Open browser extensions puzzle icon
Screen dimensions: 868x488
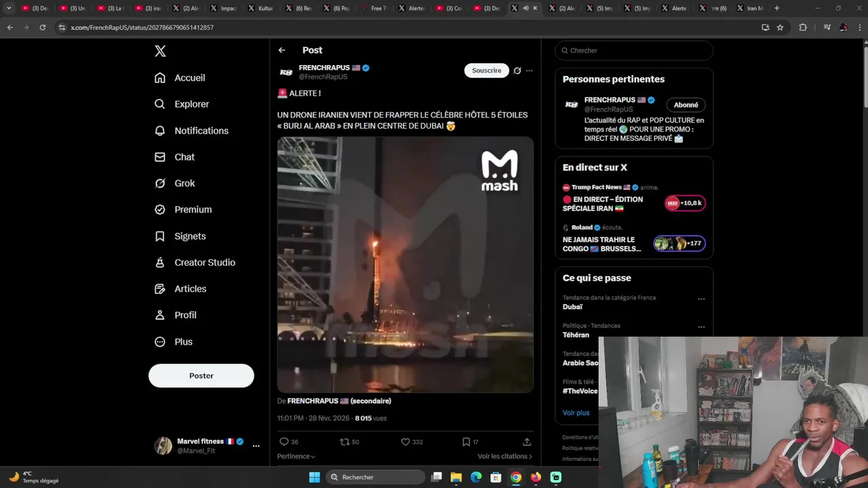pyautogui.click(x=804, y=28)
